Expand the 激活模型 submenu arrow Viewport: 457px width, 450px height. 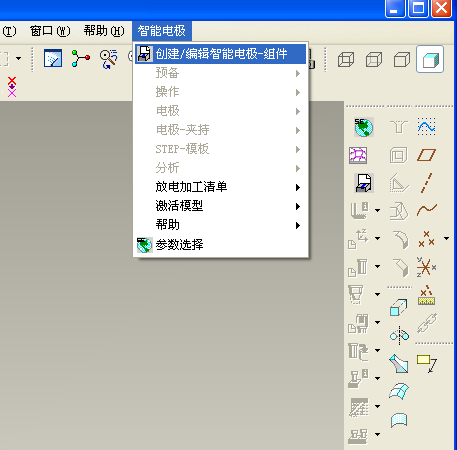click(x=298, y=206)
